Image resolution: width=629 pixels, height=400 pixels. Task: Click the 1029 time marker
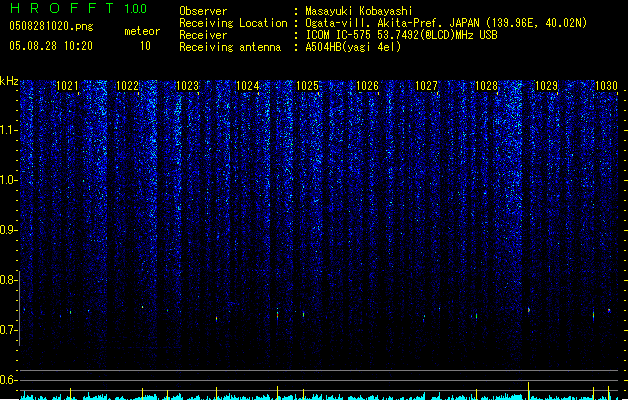(x=546, y=86)
